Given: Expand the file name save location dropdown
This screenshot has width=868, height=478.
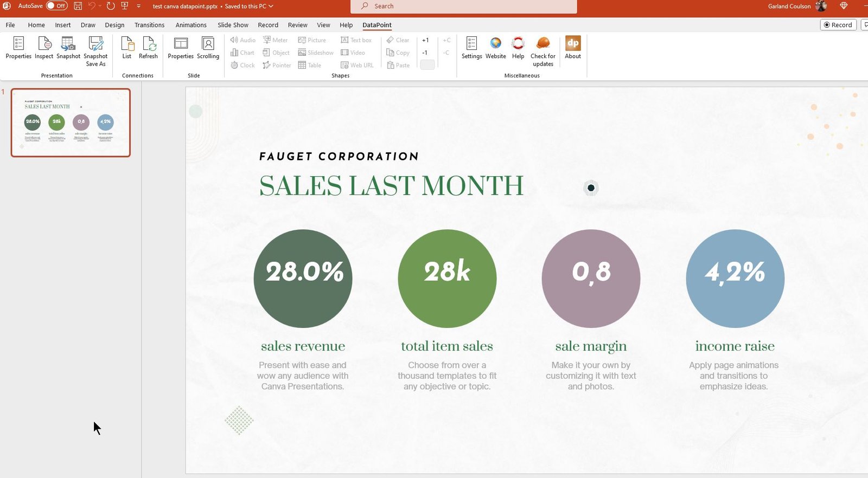Looking at the screenshot, I should pyautogui.click(x=271, y=7).
